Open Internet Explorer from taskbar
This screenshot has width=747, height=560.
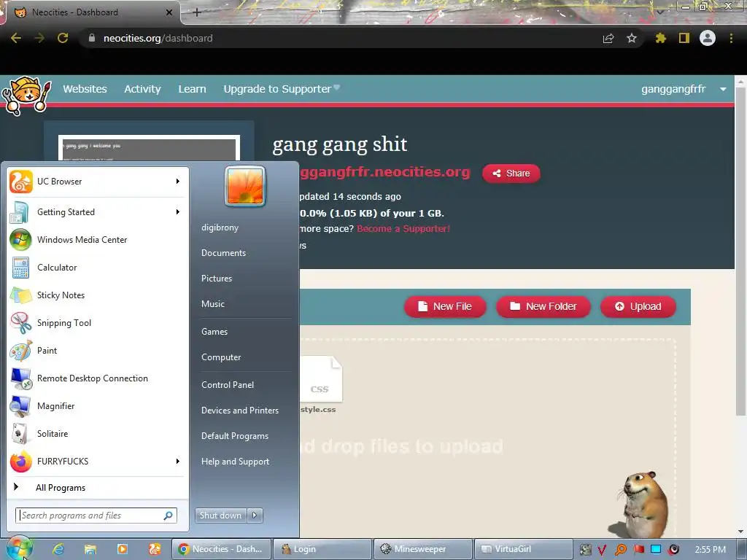coord(58,549)
